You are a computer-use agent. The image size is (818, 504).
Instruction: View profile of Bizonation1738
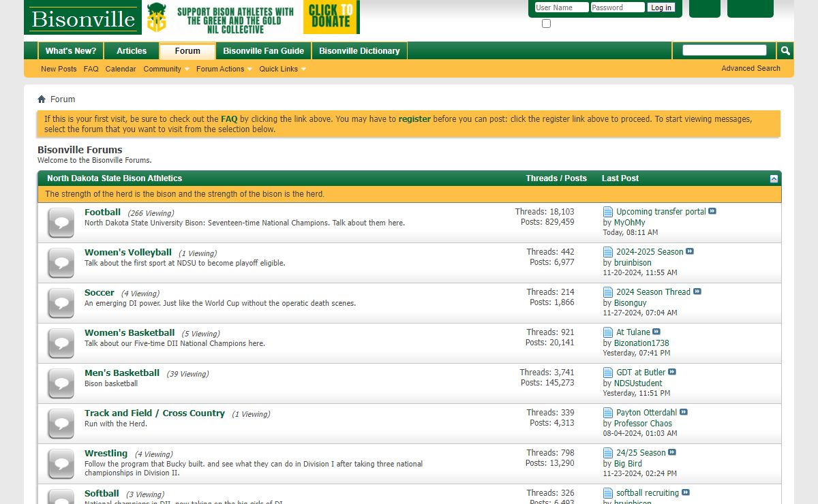pos(641,343)
